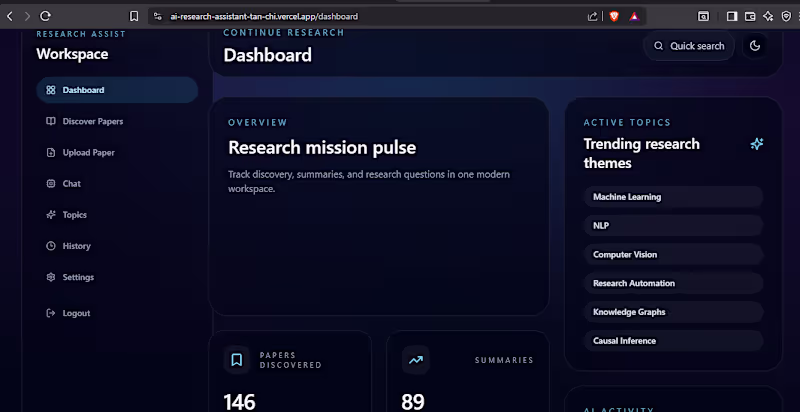Select the Research Automation topic chip

[673, 283]
